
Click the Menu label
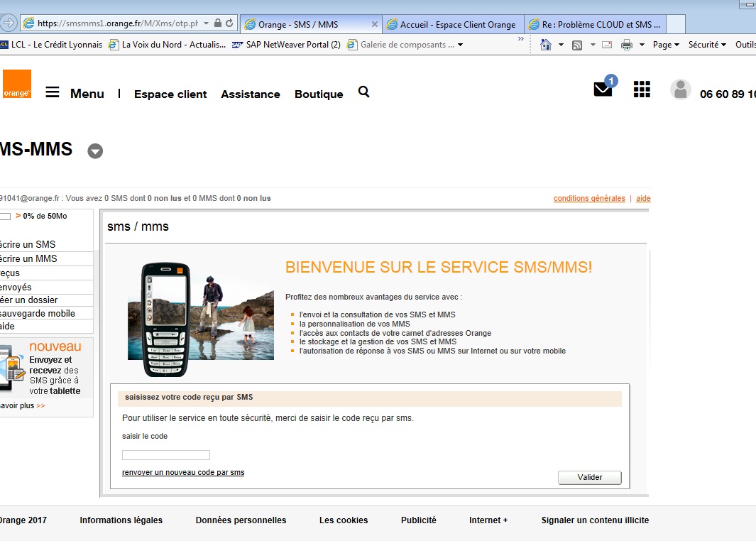pyautogui.click(x=87, y=94)
